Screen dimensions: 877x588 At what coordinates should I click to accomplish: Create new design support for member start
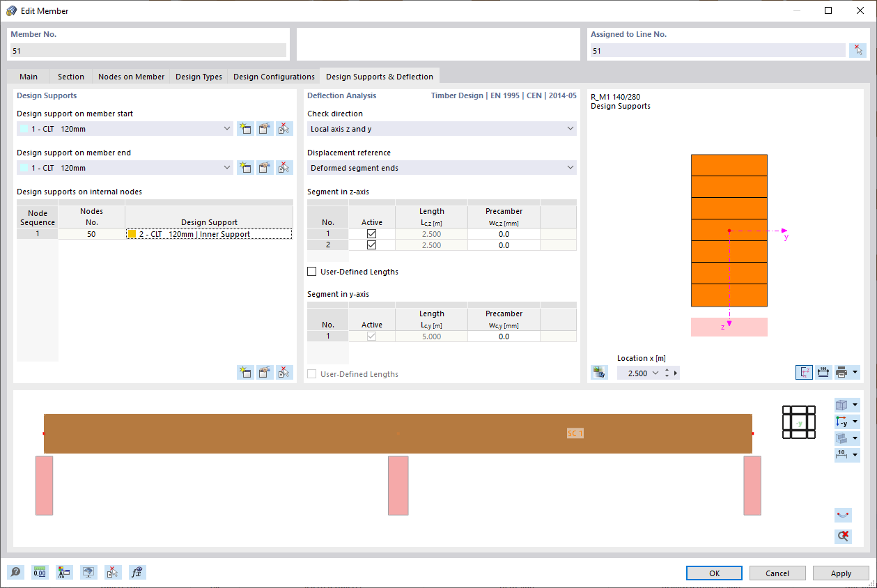click(245, 128)
